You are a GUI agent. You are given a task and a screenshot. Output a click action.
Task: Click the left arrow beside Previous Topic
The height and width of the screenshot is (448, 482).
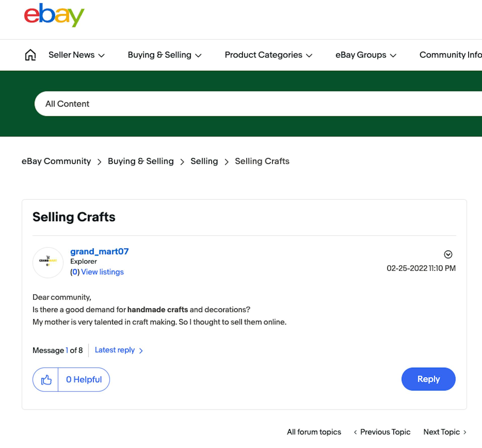pos(356,432)
